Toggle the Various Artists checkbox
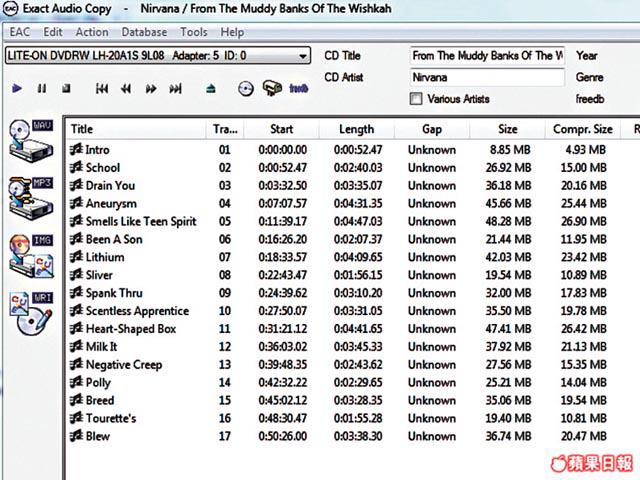The image size is (640, 480). (416, 99)
